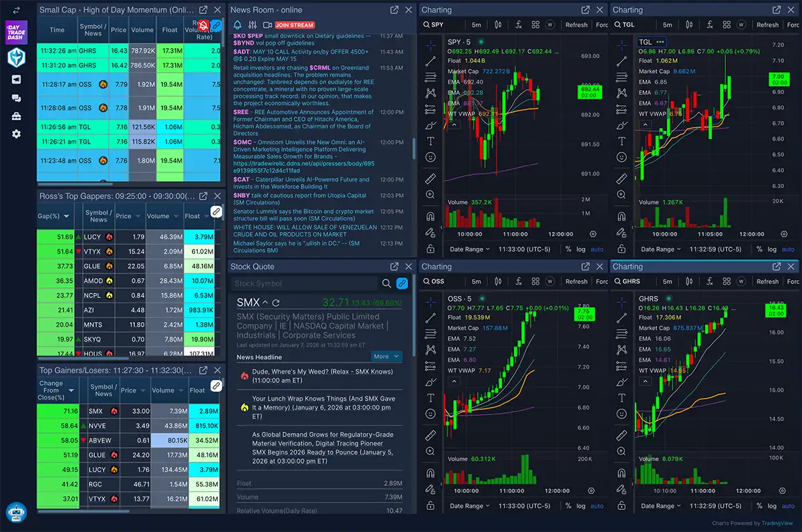Open the toolbox icon in left sidebar
Viewport: 802px width, 532px height.
click(16, 116)
